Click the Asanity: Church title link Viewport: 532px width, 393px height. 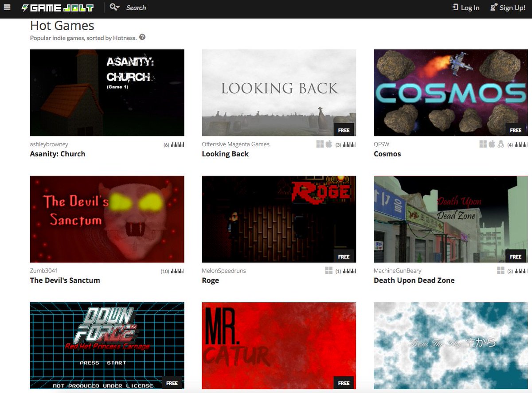click(x=58, y=154)
